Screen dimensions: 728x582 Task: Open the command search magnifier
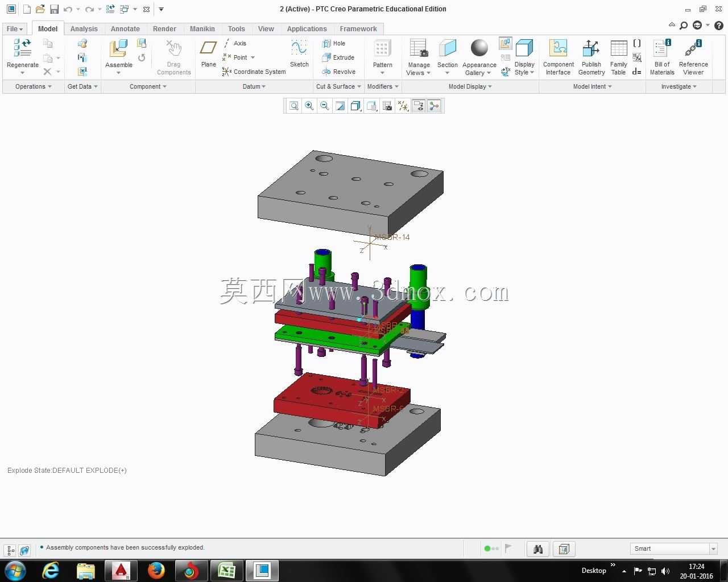(684, 25)
